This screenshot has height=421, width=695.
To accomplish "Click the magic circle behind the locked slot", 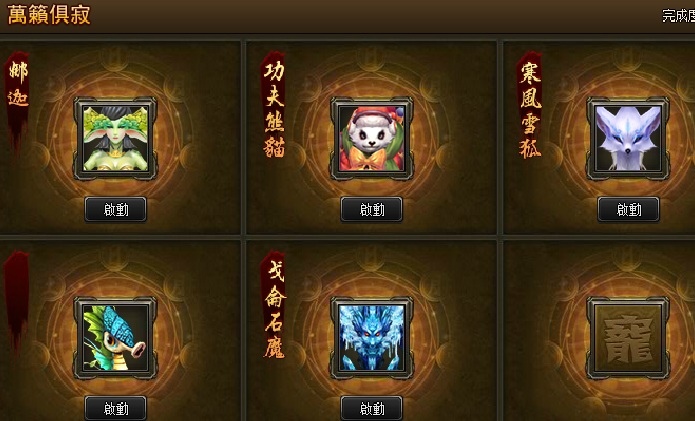I will point(628,339).
